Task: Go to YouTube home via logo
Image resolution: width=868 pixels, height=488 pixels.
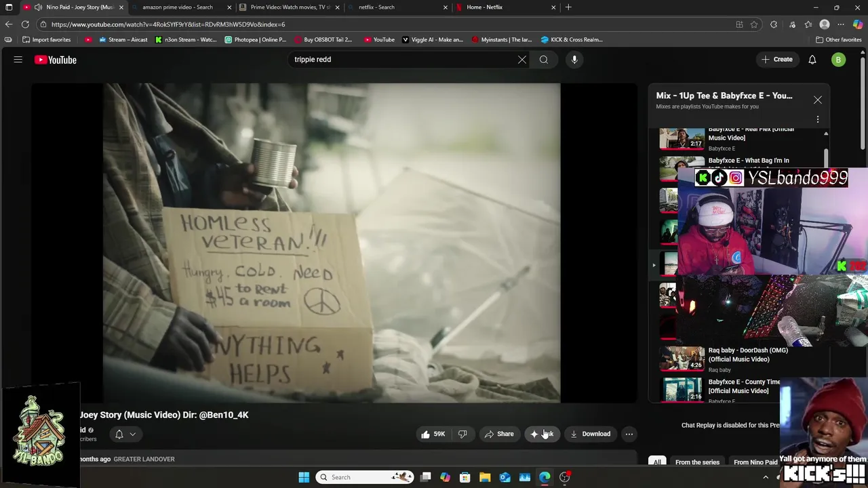Action: (56, 60)
